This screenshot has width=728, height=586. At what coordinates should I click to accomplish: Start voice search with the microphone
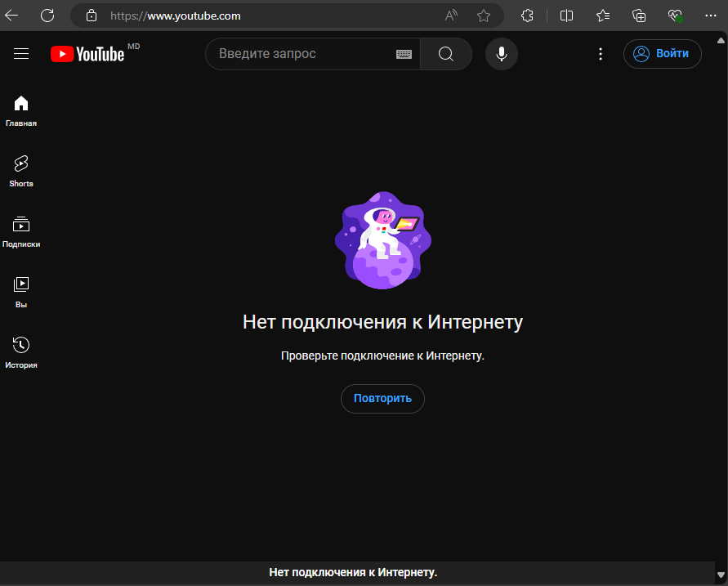coord(502,54)
